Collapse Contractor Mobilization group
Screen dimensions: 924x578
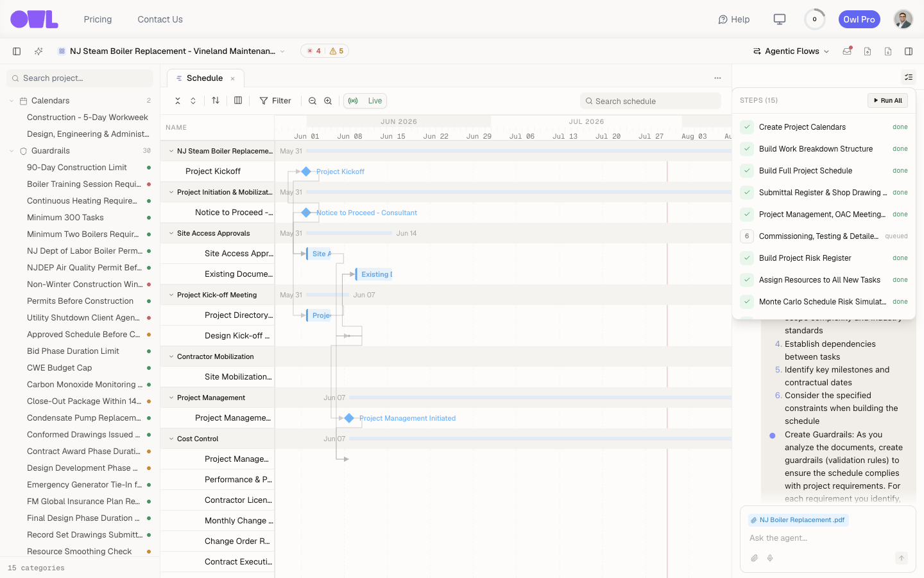pos(171,356)
